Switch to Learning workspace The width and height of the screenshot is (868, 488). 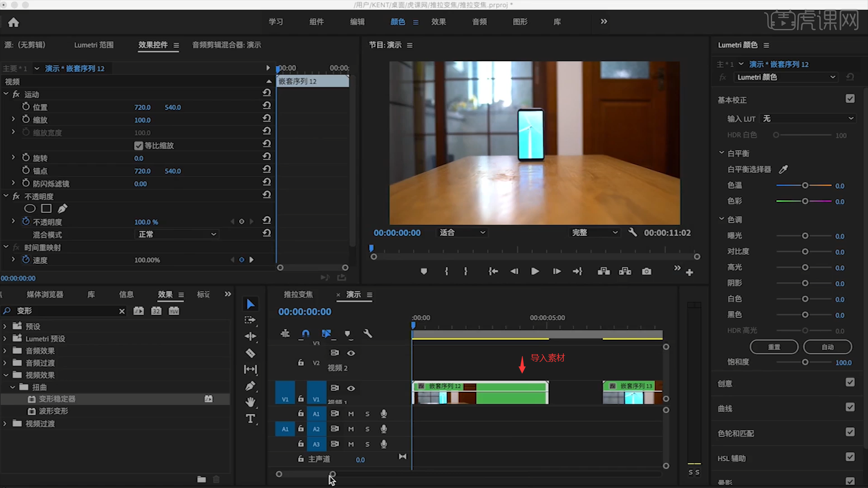[276, 22]
